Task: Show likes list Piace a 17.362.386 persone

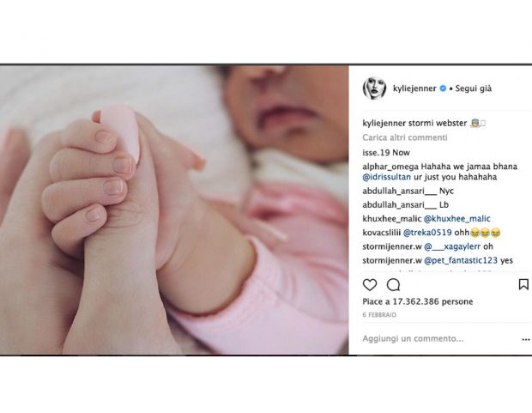Action: 418,301
